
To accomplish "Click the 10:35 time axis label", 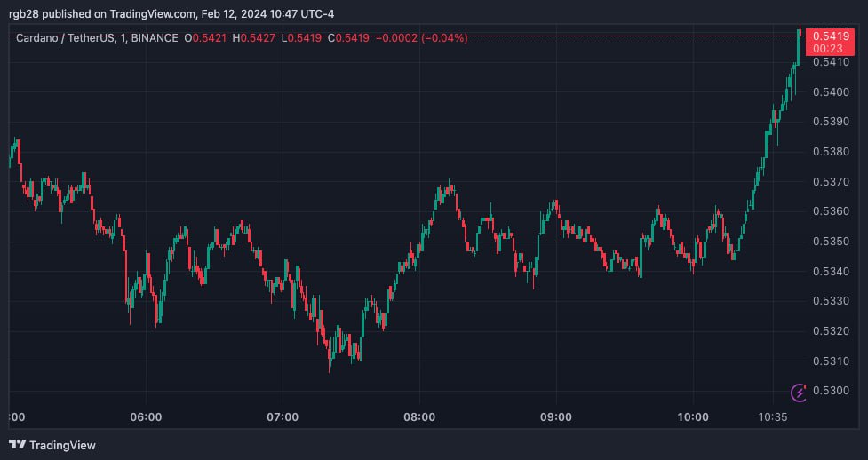I will tap(773, 416).
